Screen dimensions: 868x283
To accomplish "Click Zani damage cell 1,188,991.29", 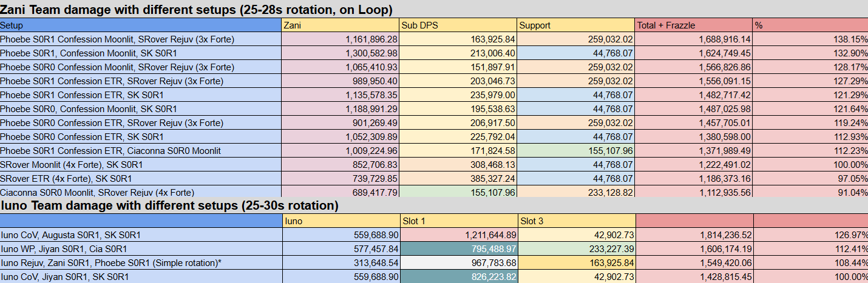I will tap(341, 109).
